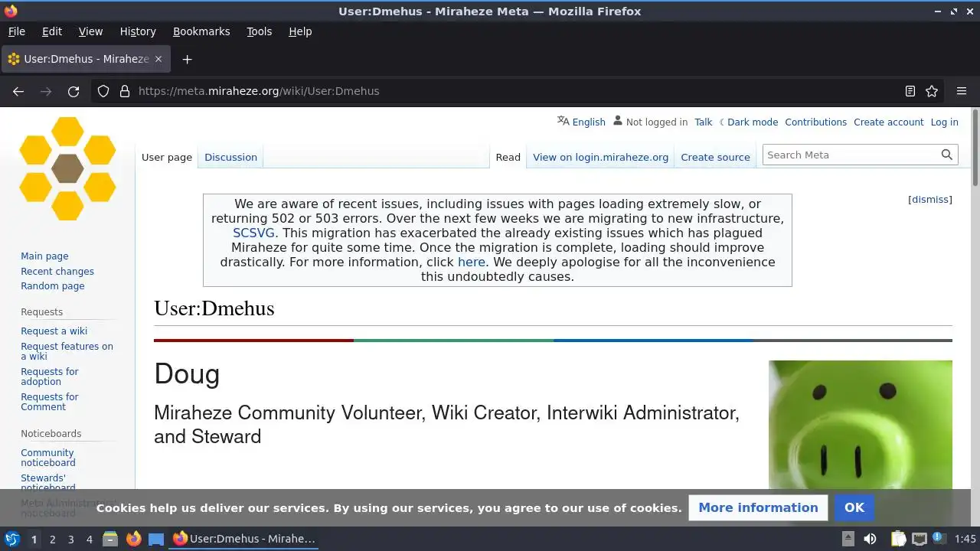Click Log in
Screen dimensions: 980x551
point(944,122)
